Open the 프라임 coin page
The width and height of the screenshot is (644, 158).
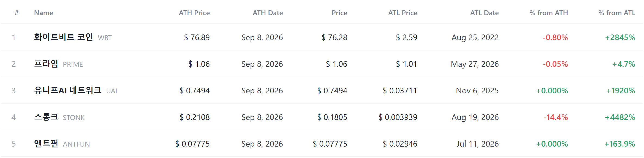coord(46,64)
